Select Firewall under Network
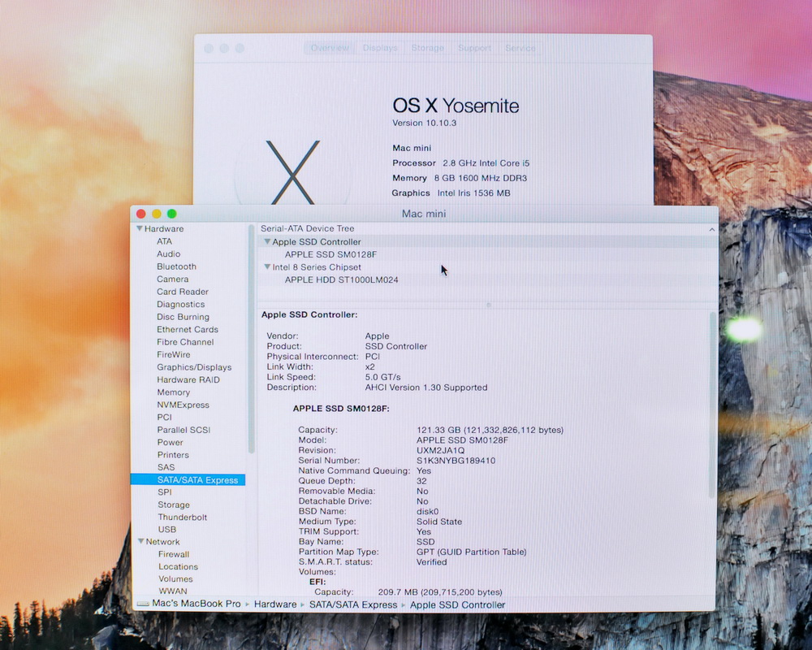The width and height of the screenshot is (812, 650). 174,554
